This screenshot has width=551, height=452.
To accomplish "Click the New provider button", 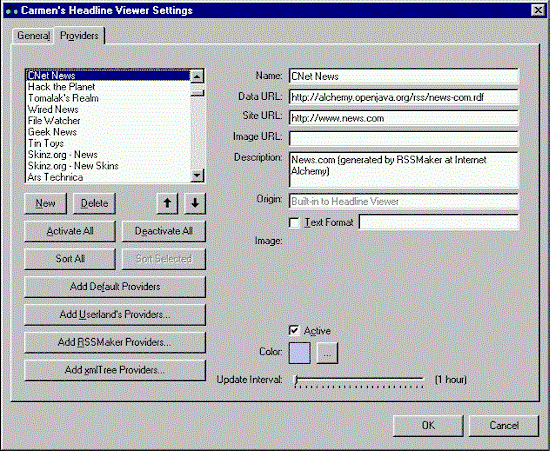I will 45,203.
